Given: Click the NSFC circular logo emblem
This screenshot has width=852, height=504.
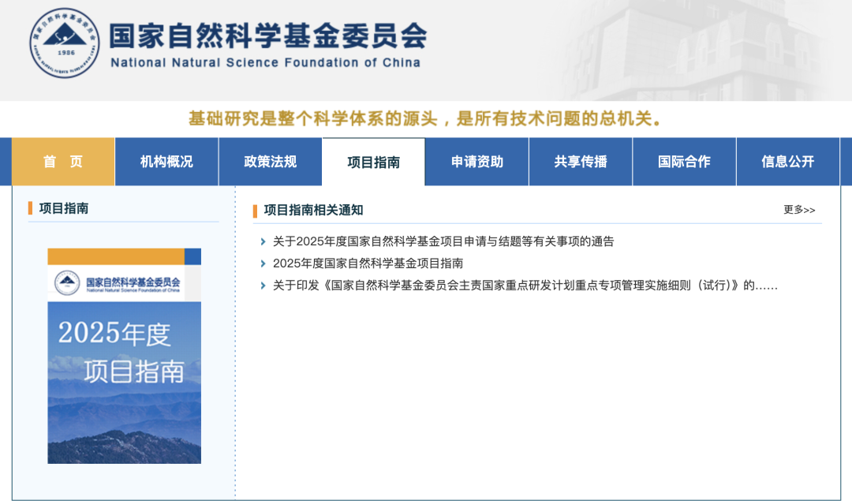Looking at the screenshot, I should (x=65, y=43).
